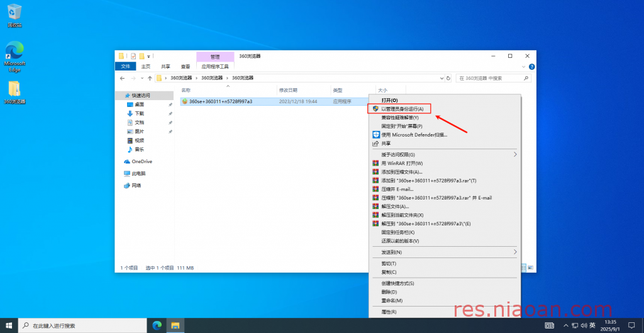The width and height of the screenshot is (644, 333).
Task: Open the notification center icon
Action: click(x=631, y=325)
